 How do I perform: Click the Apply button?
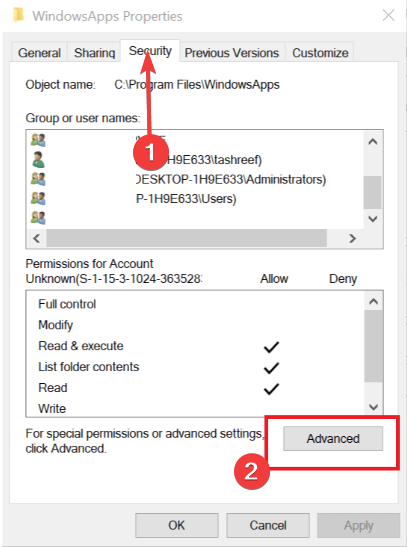tap(359, 525)
